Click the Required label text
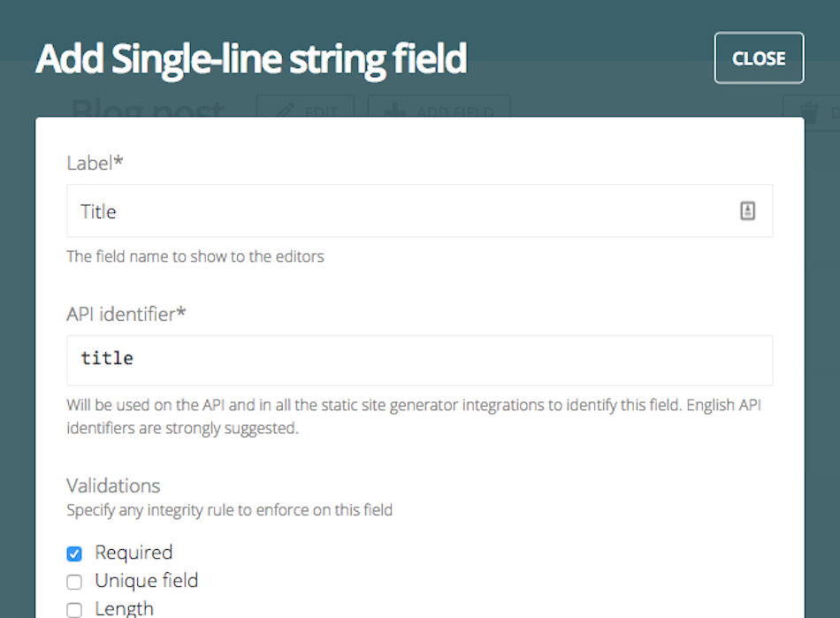Viewport: 840px width, 618px height. (134, 552)
